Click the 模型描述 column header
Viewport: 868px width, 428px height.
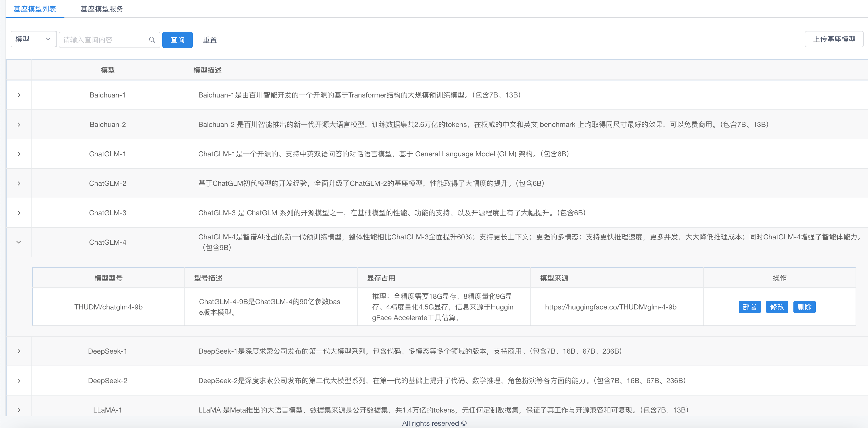pyautogui.click(x=207, y=70)
